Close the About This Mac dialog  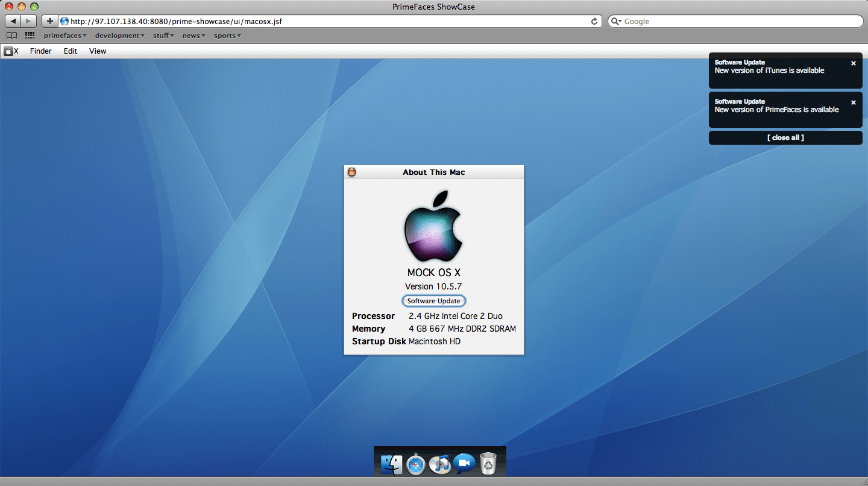[352, 172]
